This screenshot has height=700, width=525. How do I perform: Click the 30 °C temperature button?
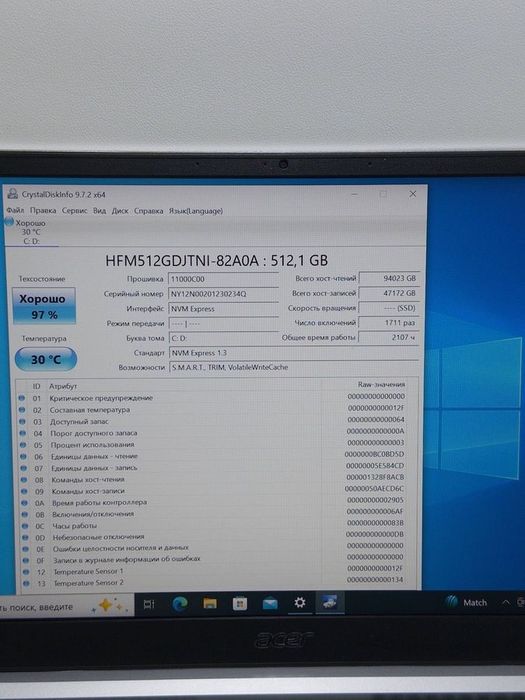point(46,359)
